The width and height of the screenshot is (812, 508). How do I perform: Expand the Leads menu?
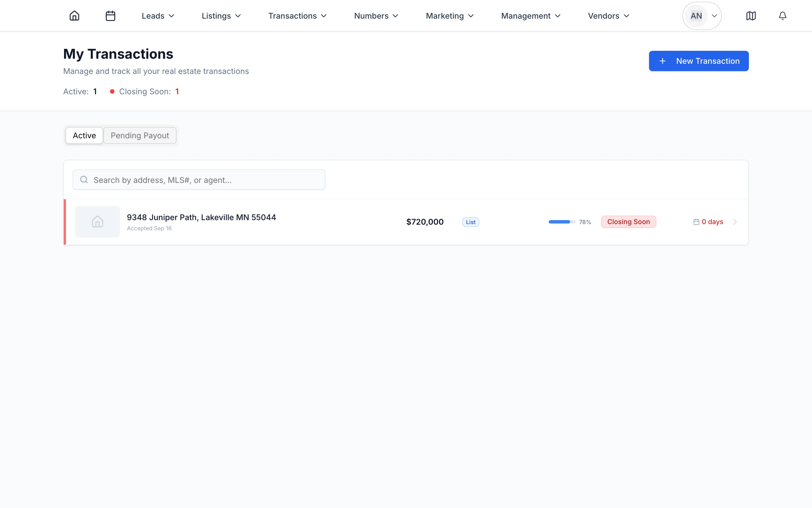[158, 16]
